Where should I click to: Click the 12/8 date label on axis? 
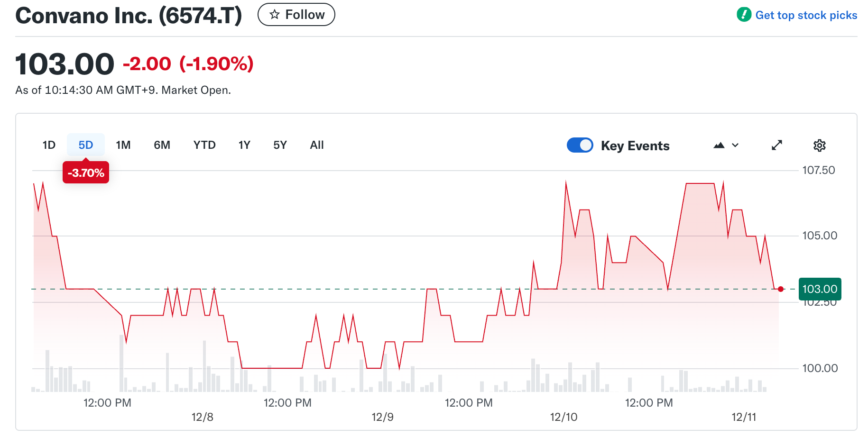[203, 417]
